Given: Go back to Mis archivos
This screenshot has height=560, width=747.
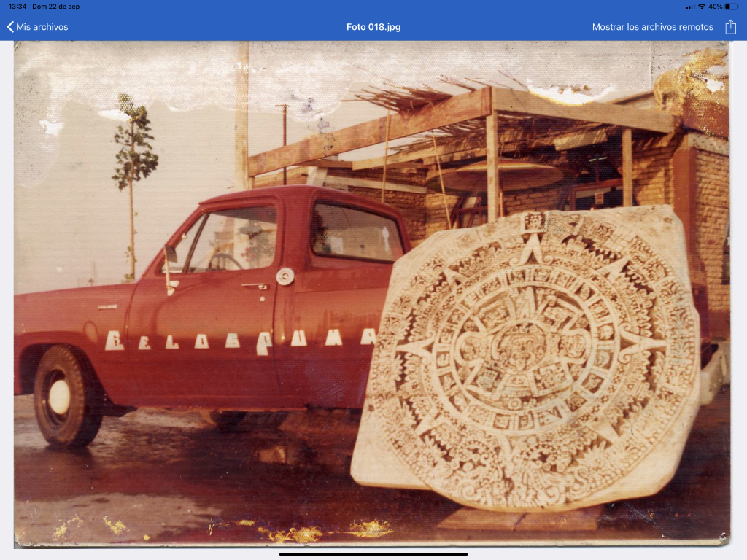Looking at the screenshot, I should pyautogui.click(x=42, y=27).
